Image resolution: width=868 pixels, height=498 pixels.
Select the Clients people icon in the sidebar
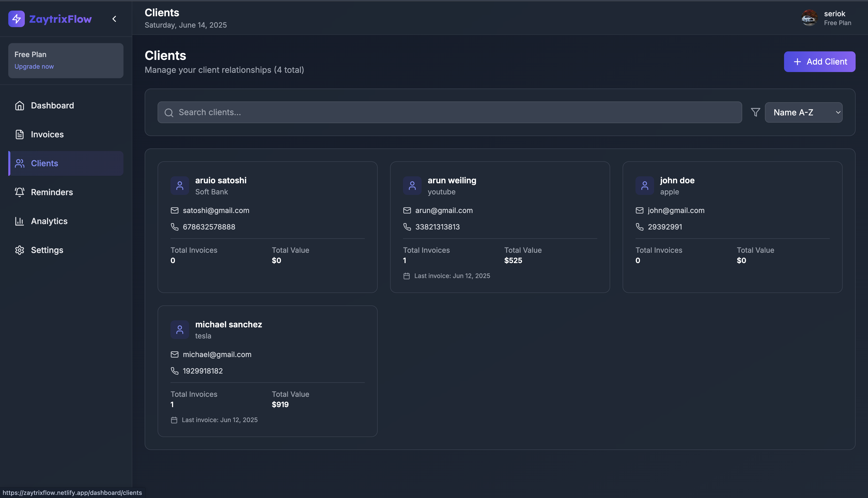click(x=20, y=163)
